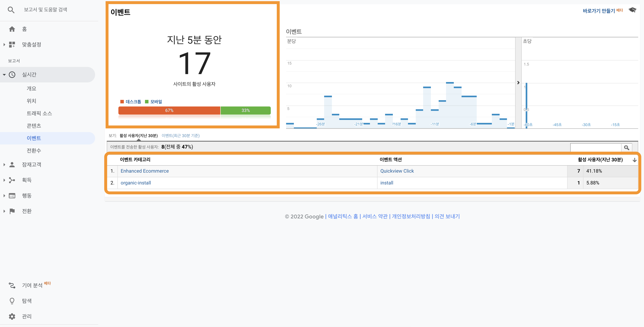Click the 기여 분석 attribution icon
The width and height of the screenshot is (644, 327).
click(12, 285)
